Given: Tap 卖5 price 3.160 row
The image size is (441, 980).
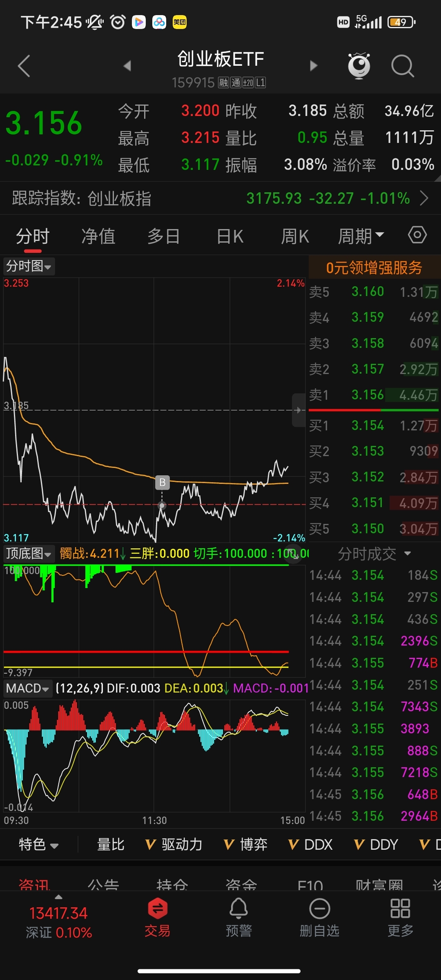Looking at the screenshot, I should click(374, 292).
